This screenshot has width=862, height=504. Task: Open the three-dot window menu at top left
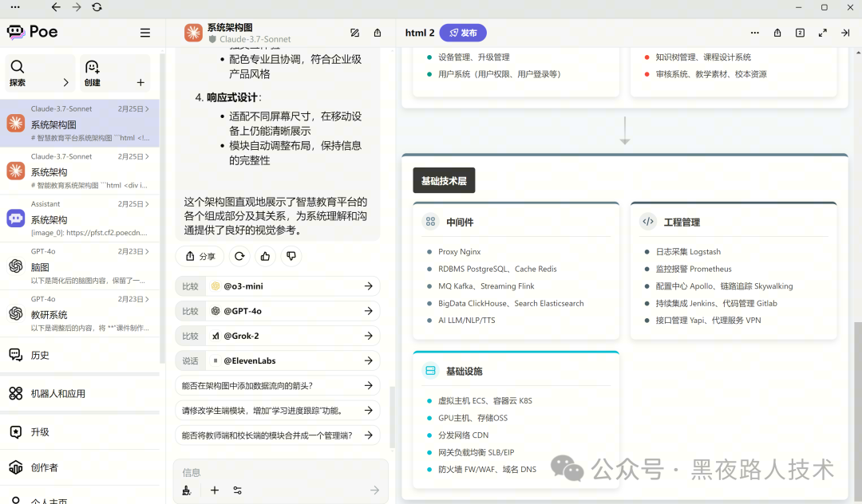tap(15, 7)
